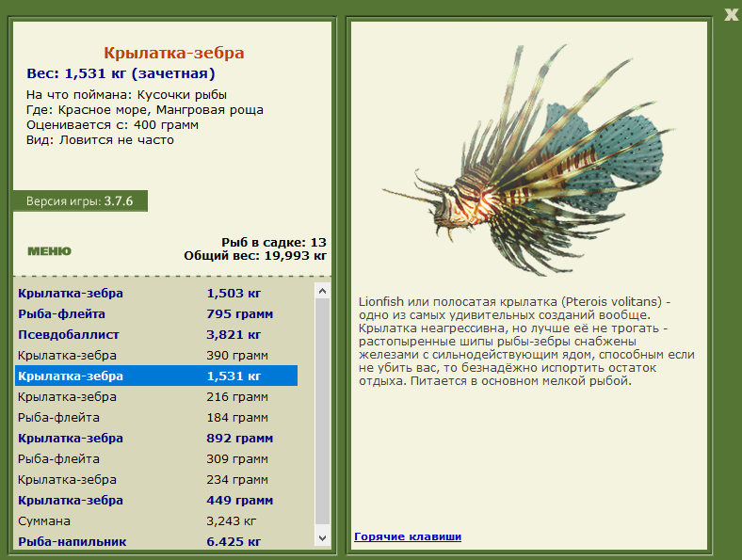Select Суммана 3,243 кг row
This screenshot has width=742, height=560.
156,521
